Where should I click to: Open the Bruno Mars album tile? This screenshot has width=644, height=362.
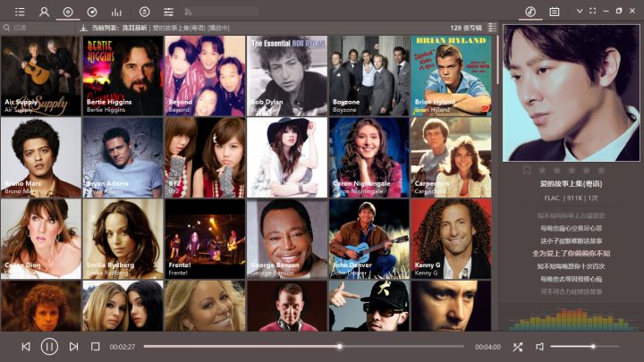point(40,157)
